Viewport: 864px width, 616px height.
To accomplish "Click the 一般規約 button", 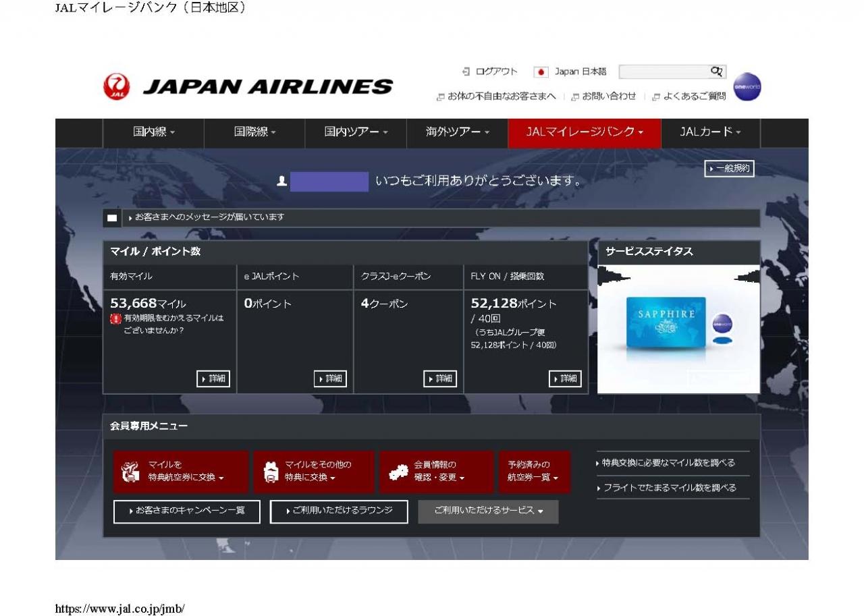I will tap(729, 169).
